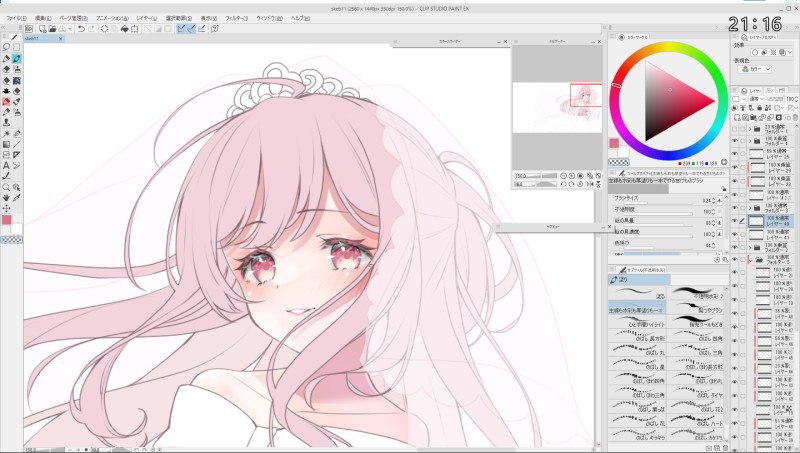
Task: Hide folder 3 with its eye icon
Action: pyautogui.click(x=735, y=208)
